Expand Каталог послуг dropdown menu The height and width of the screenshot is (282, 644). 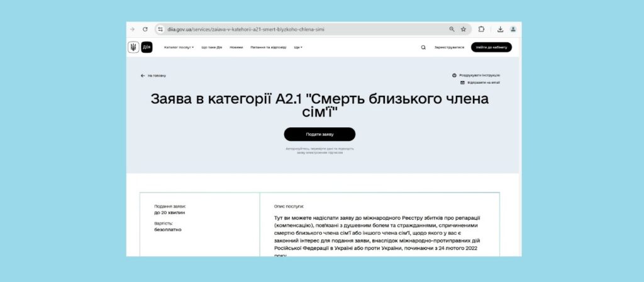[x=179, y=47]
